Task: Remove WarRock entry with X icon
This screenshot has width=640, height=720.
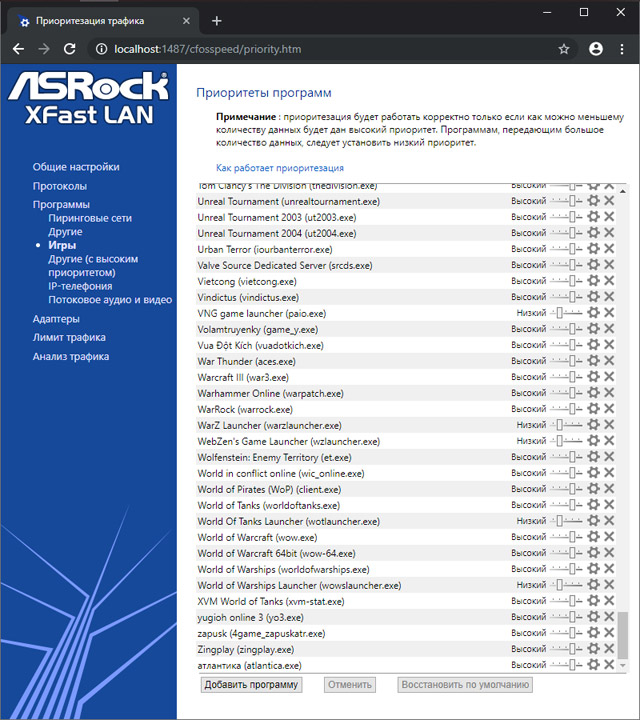Action: point(609,409)
